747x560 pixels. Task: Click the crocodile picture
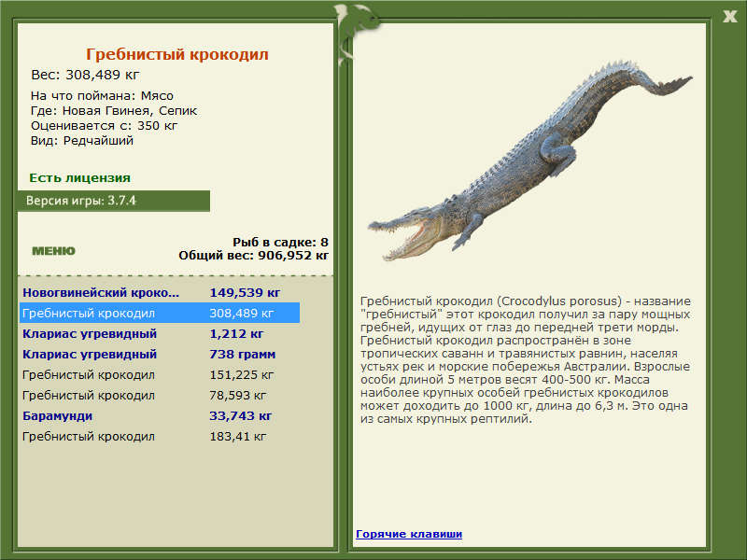point(529,161)
